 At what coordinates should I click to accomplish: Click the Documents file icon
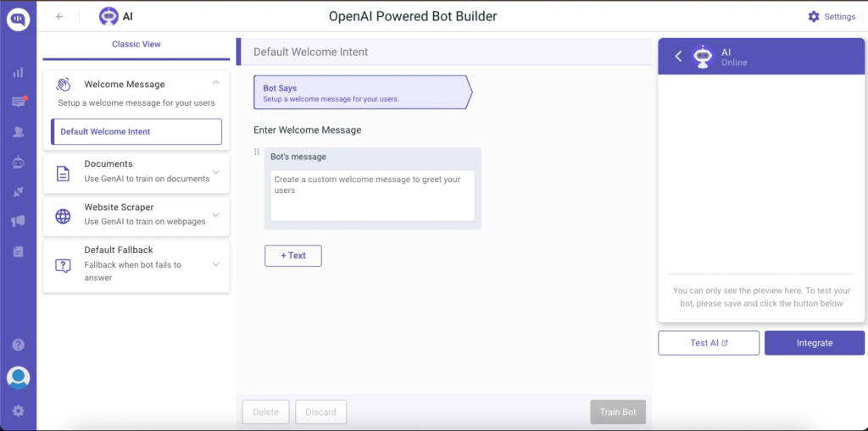(x=63, y=174)
